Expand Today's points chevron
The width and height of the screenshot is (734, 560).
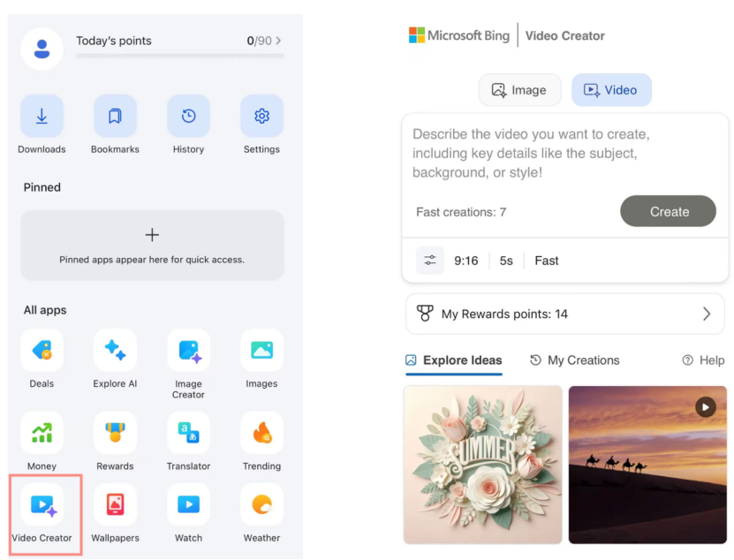(x=278, y=41)
